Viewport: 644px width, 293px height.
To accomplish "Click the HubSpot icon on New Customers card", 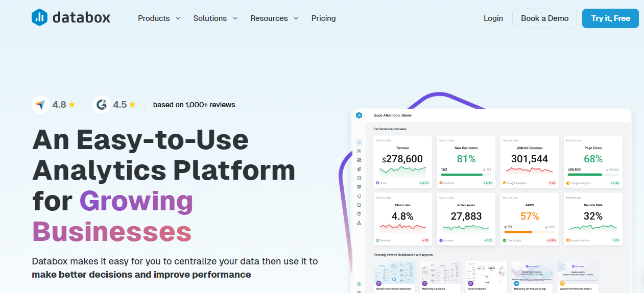I will coord(441,183).
